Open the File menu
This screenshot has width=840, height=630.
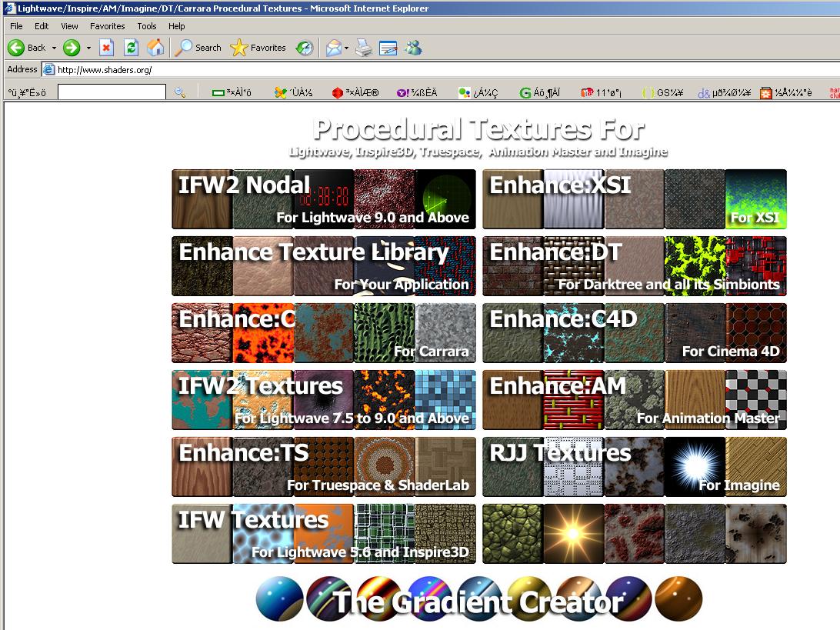(16, 25)
